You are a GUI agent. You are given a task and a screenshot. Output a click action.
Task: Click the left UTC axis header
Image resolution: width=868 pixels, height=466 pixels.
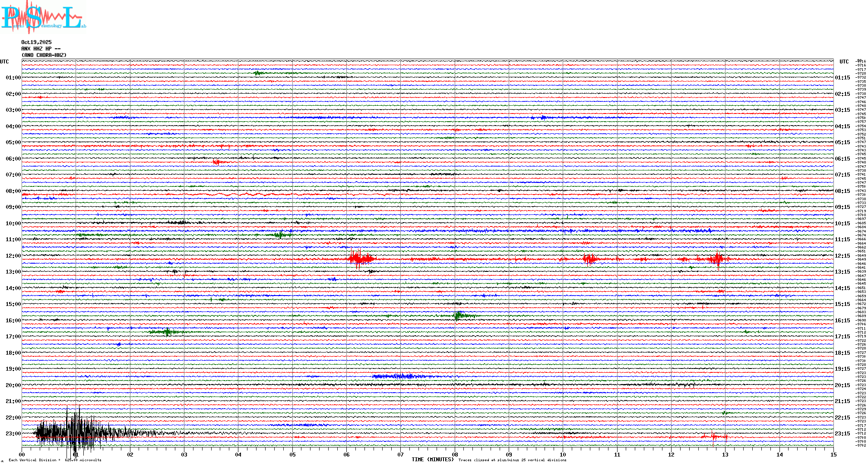click(x=4, y=62)
